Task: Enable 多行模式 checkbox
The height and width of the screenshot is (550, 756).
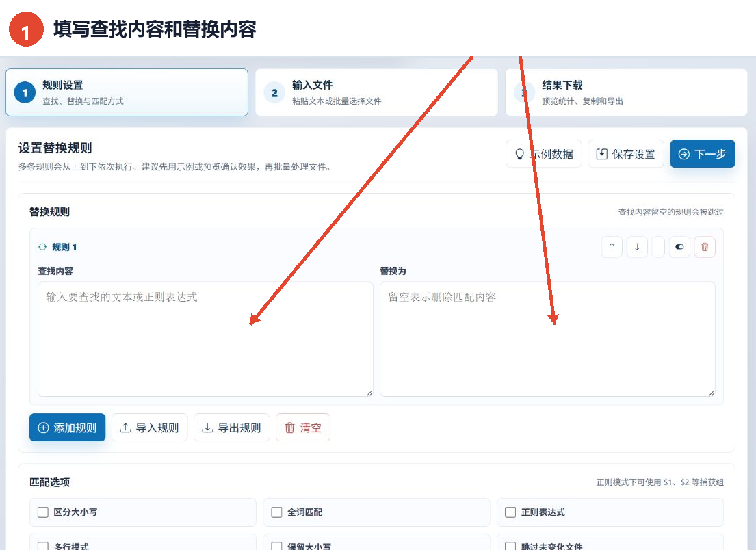Action: pyautogui.click(x=43, y=546)
